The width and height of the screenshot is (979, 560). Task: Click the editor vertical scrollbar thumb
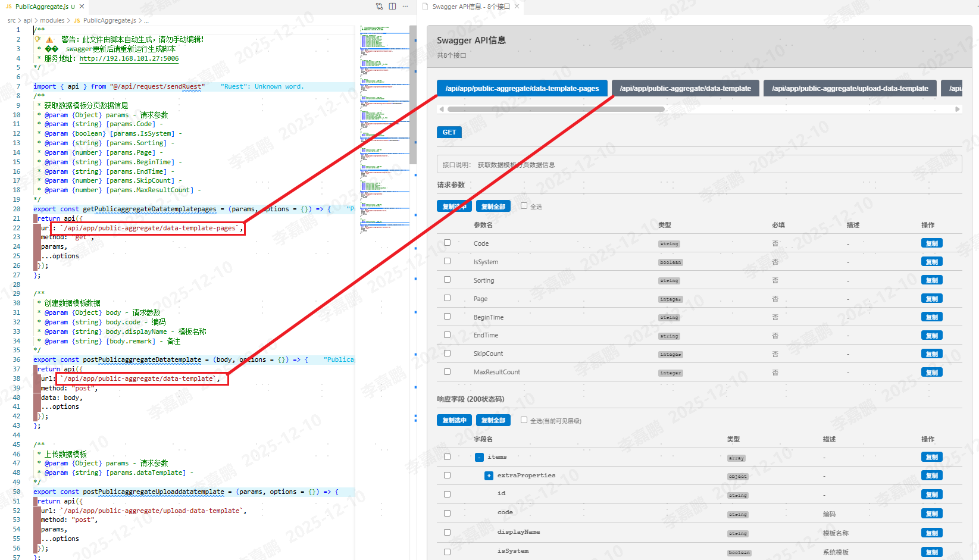point(413,95)
